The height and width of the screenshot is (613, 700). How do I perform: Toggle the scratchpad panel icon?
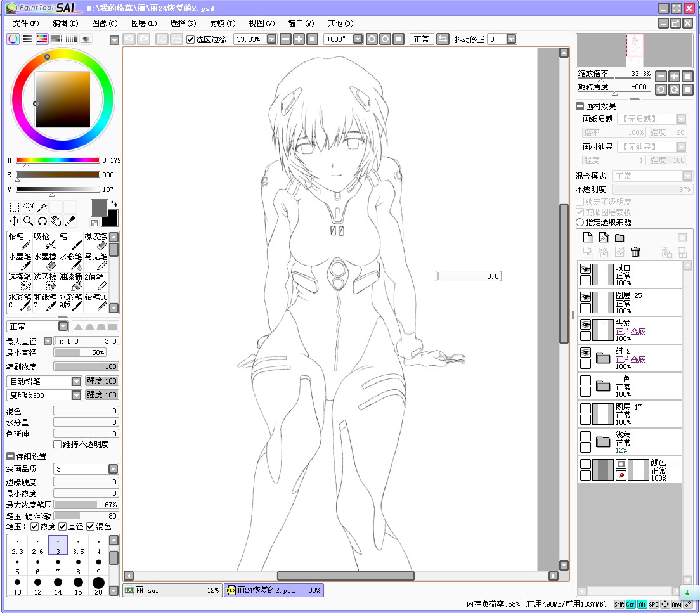pyautogui.click(x=86, y=39)
